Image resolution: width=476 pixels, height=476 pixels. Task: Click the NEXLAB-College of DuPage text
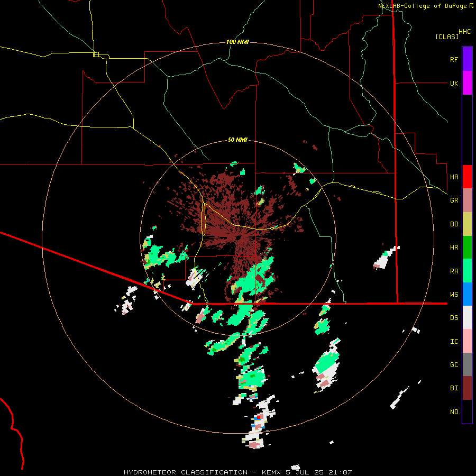pos(422,6)
